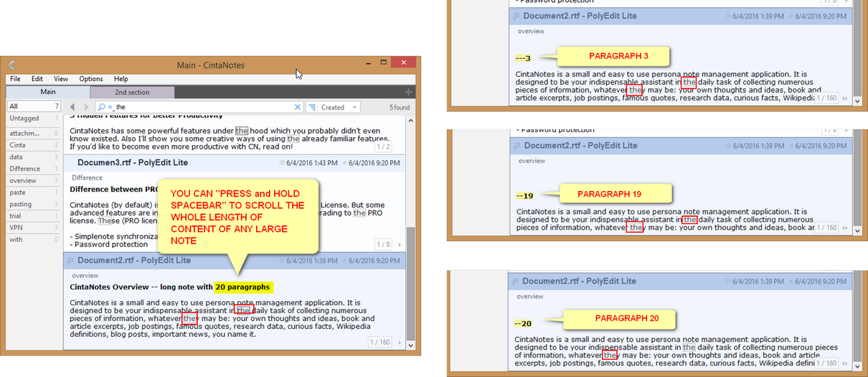868x377 pixels.
Task: Open the View menu
Action: point(61,79)
